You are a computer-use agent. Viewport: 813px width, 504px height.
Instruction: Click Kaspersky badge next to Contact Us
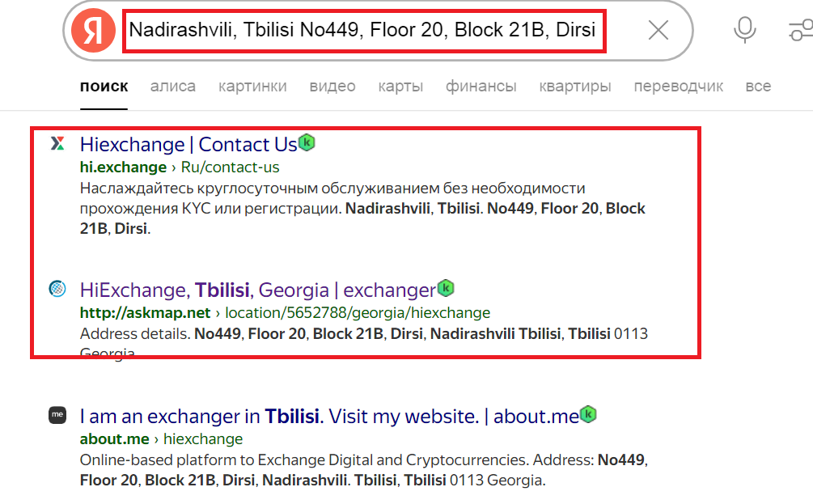307,142
